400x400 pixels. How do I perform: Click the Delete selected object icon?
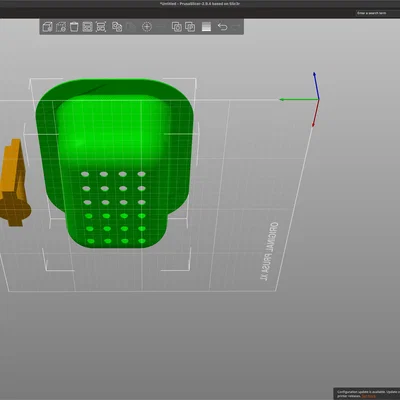[61, 27]
